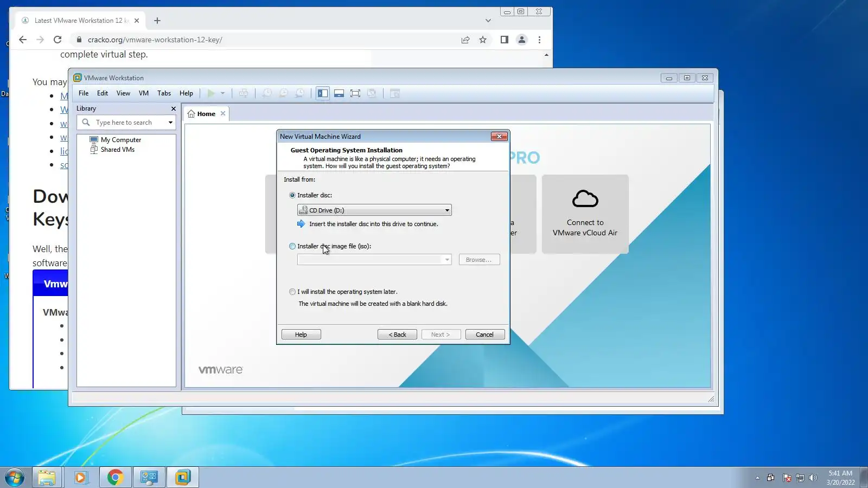868x488 pixels.
Task: Switch to Google Chrome on the taskbar
Action: [x=115, y=478]
